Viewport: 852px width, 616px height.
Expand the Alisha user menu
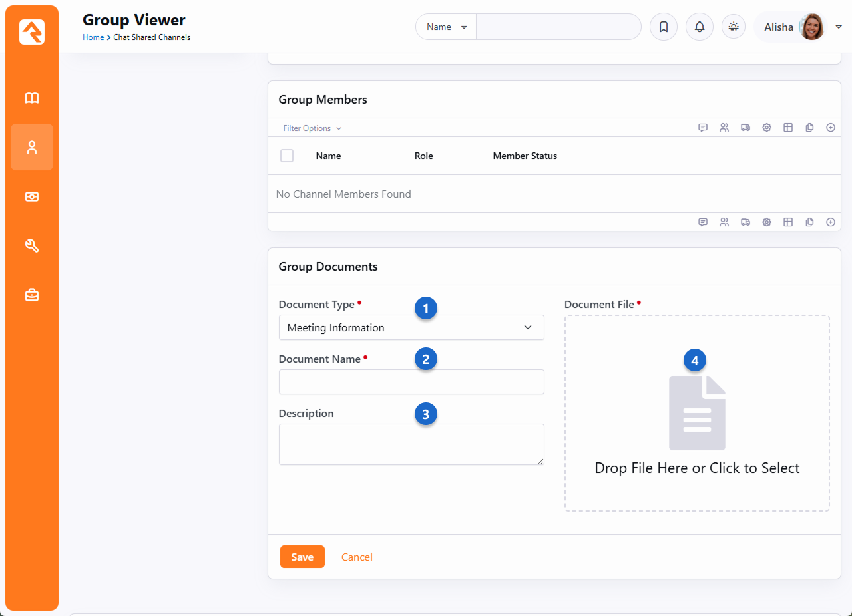click(838, 27)
